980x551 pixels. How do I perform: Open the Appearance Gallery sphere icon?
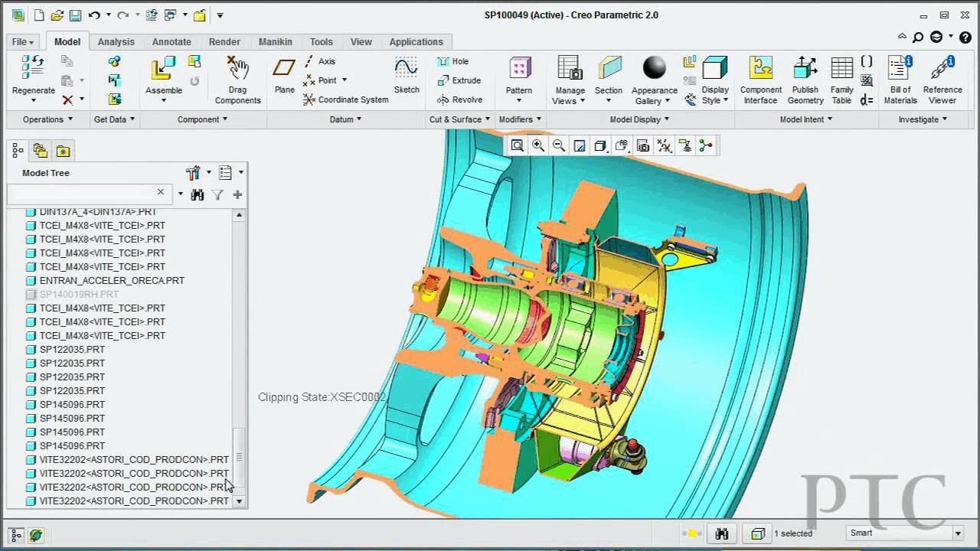tap(655, 67)
